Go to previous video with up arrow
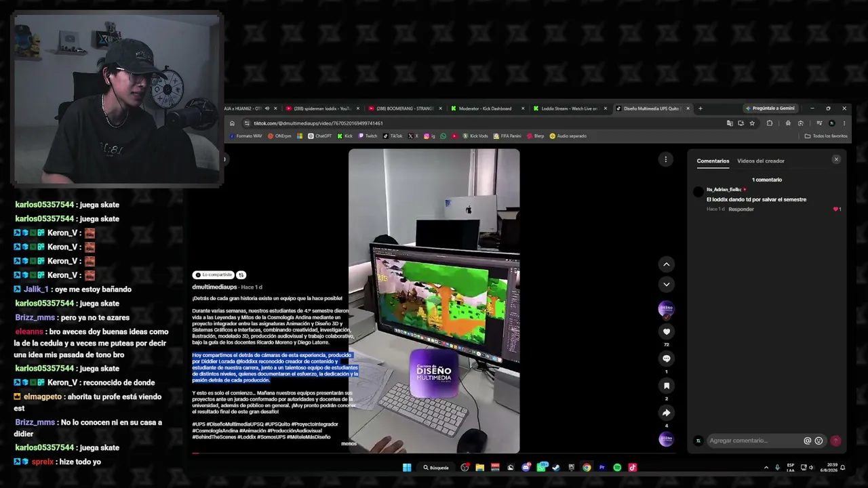This screenshot has width=868, height=488. [667, 264]
